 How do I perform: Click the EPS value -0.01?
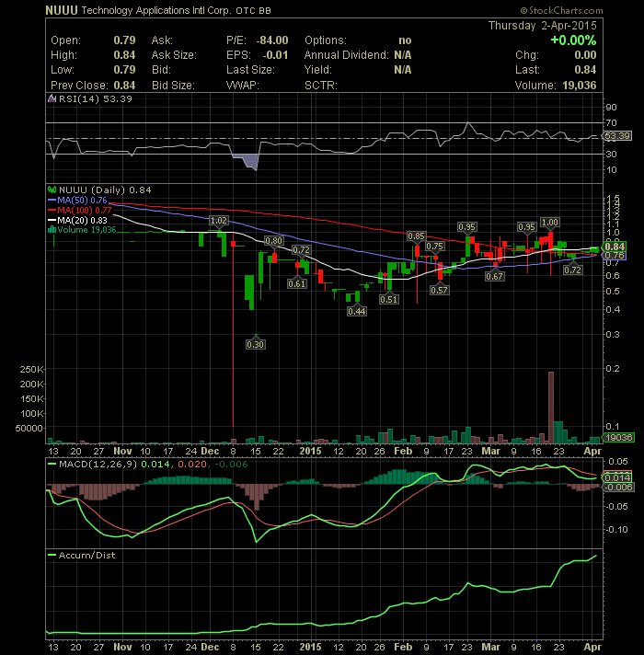click(276, 55)
